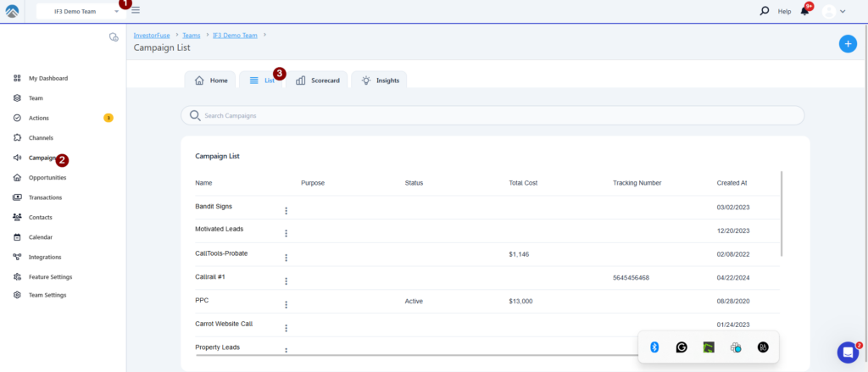This screenshot has width=868, height=372.
Task: Click the Help link
Action: 784,11
